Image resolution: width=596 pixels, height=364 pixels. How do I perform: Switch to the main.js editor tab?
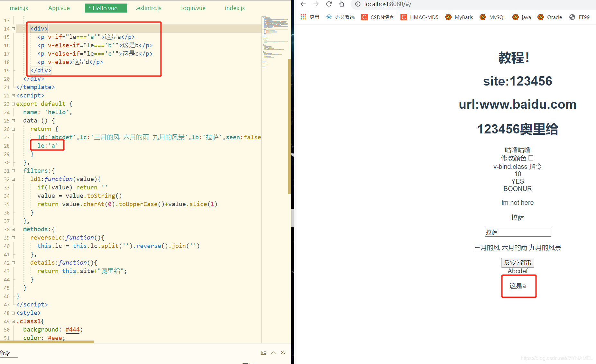click(x=19, y=8)
